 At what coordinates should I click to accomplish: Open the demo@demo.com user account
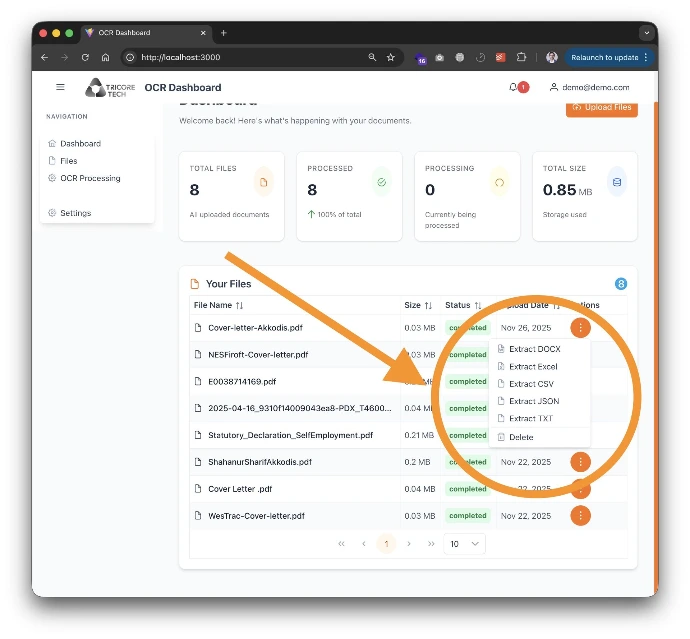589,87
